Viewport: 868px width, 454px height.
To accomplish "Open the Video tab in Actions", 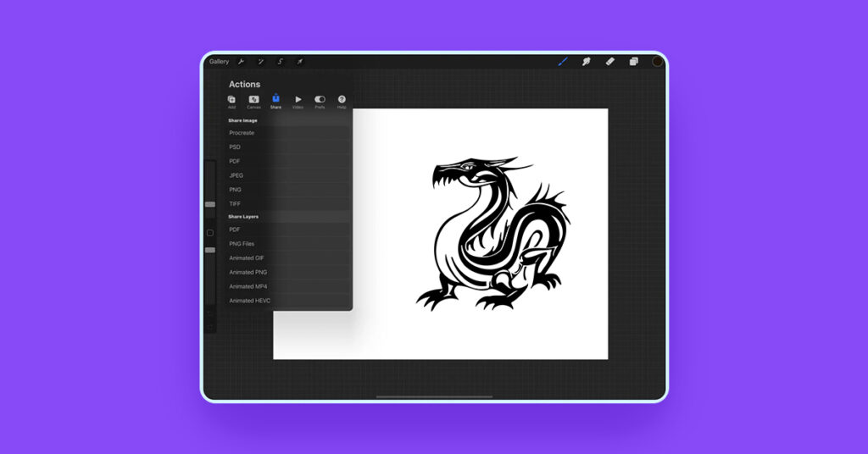I will point(298,102).
